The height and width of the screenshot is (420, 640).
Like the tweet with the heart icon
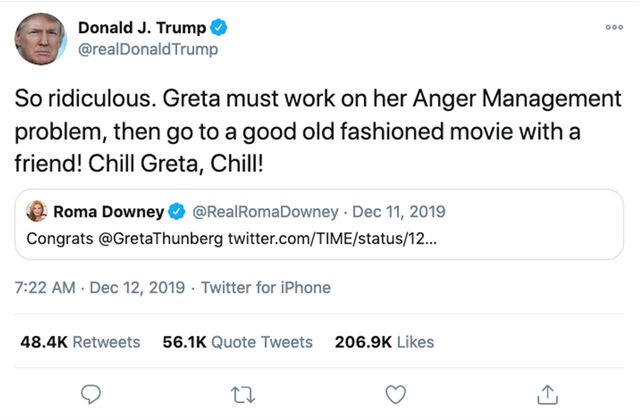[396, 393]
